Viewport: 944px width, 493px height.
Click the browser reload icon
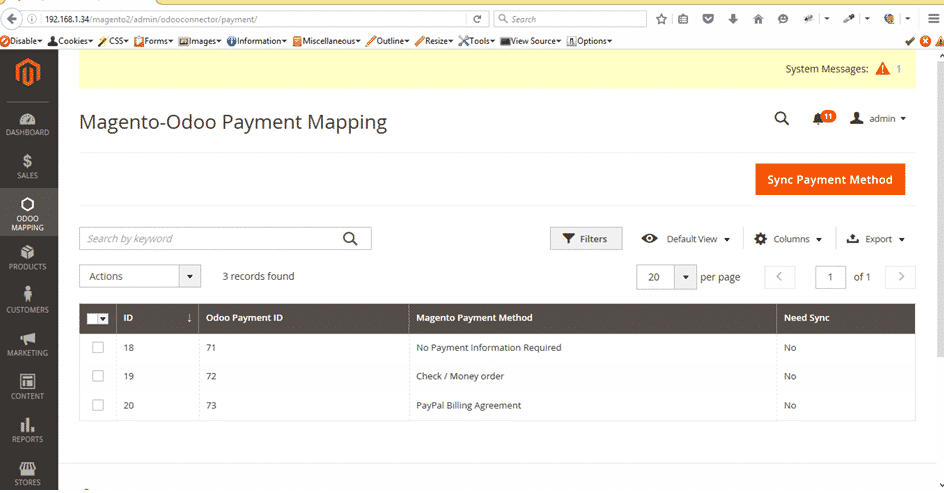click(477, 19)
